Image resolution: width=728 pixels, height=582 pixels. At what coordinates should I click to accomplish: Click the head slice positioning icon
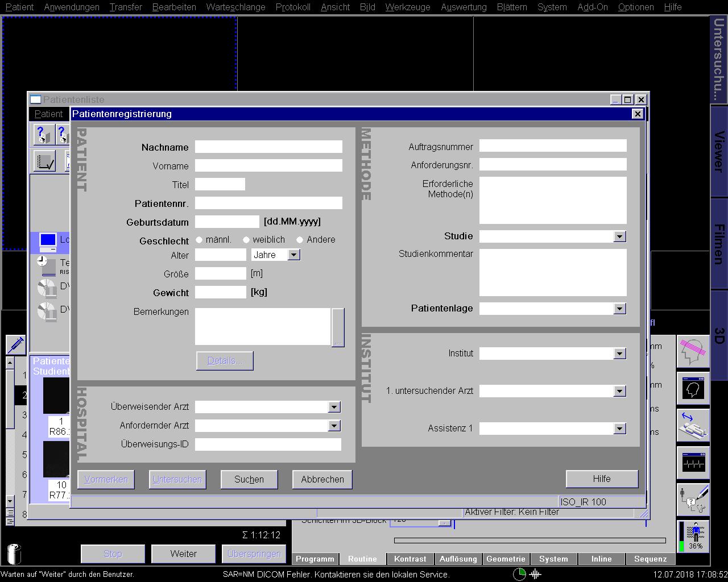pos(693,352)
